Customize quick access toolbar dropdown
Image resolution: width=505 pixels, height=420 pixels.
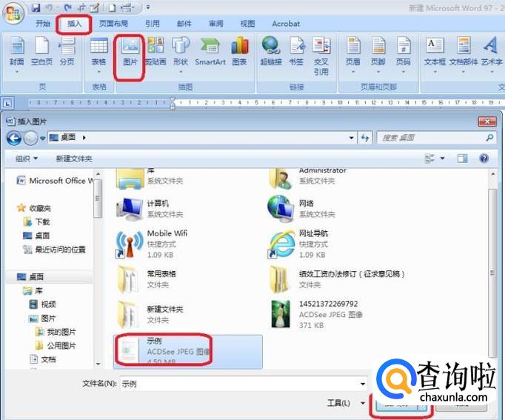pos(148,7)
